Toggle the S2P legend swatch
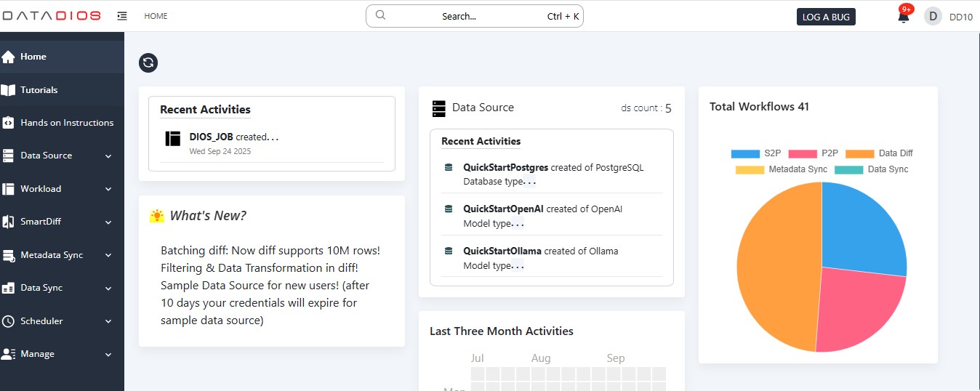The image size is (980, 391). 745,154
